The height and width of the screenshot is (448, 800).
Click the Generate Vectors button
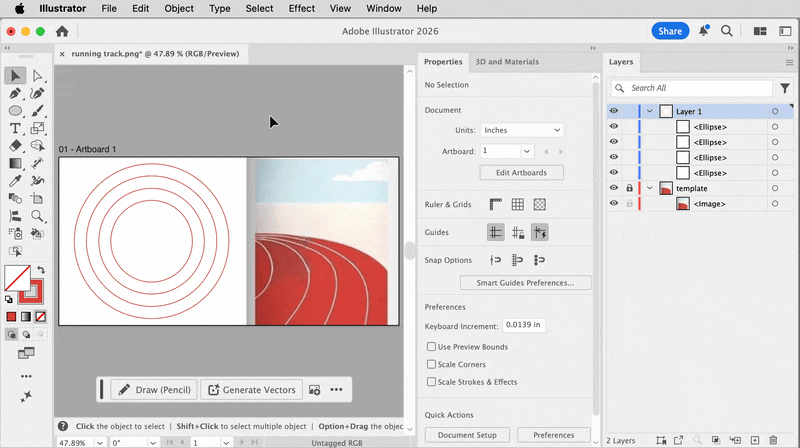click(252, 390)
